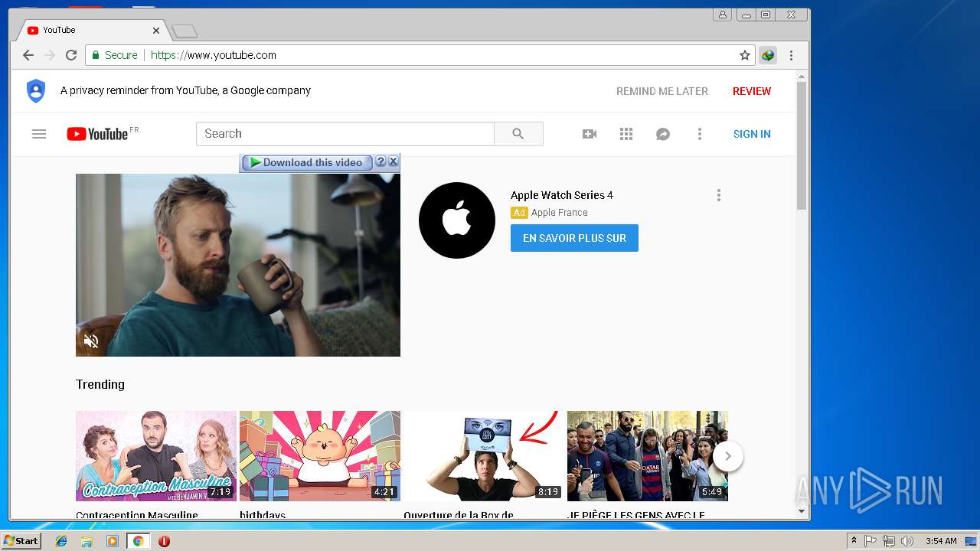Click the Apple logo channel avatar
Viewport: 980px width, 551px height.
457,220
